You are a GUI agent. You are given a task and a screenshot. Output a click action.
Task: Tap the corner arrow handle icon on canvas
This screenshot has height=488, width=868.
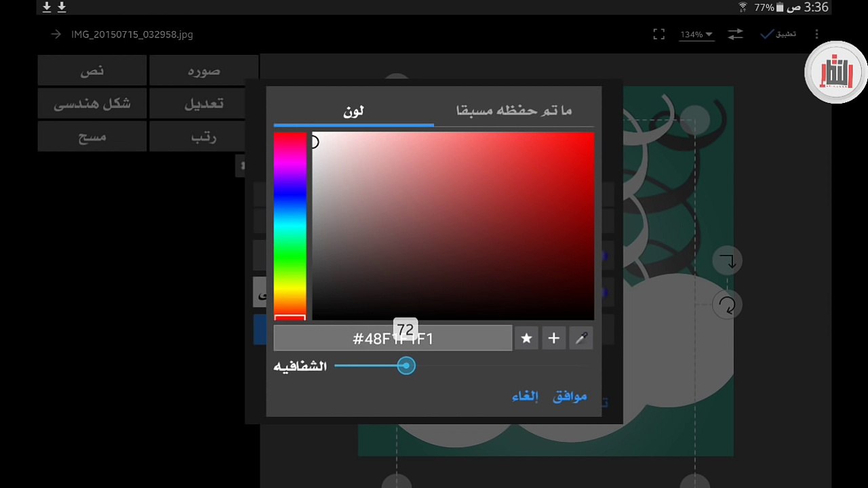[x=728, y=261]
